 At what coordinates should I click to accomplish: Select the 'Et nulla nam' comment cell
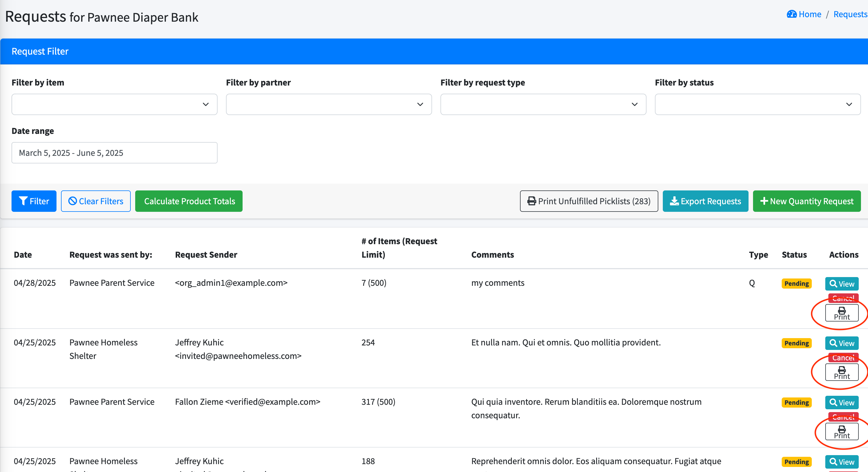566,343
